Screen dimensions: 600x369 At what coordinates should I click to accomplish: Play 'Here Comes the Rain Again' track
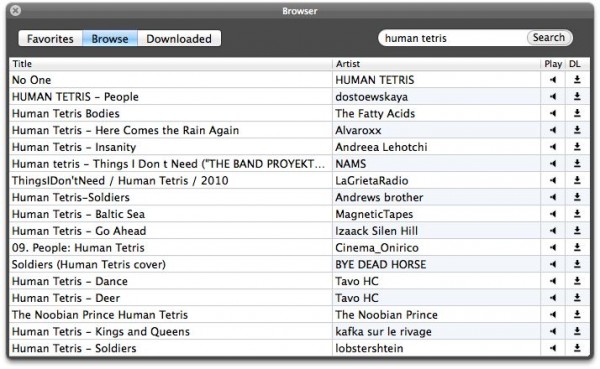click(553, 130)
